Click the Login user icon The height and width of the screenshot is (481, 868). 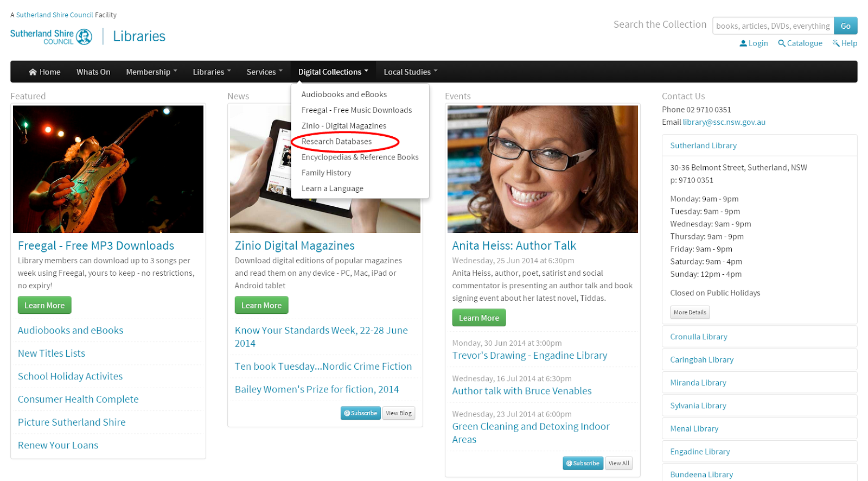743,43
